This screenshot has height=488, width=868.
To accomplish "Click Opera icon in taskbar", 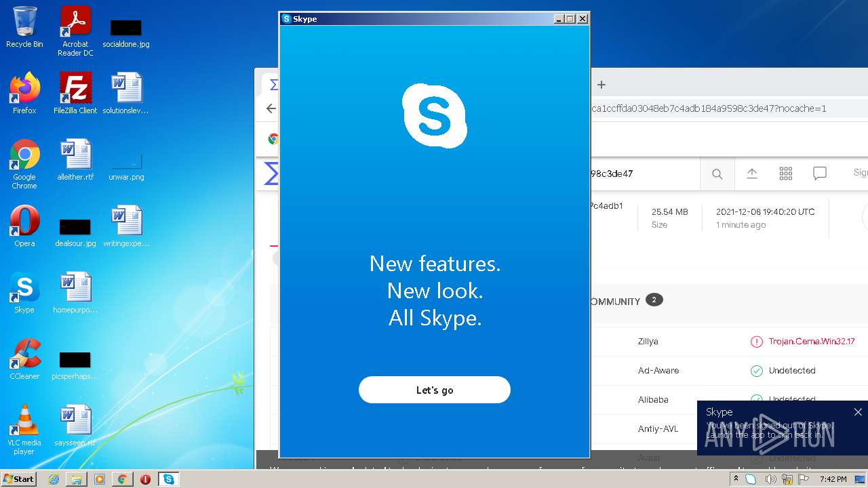I will [x=145, y=479].
